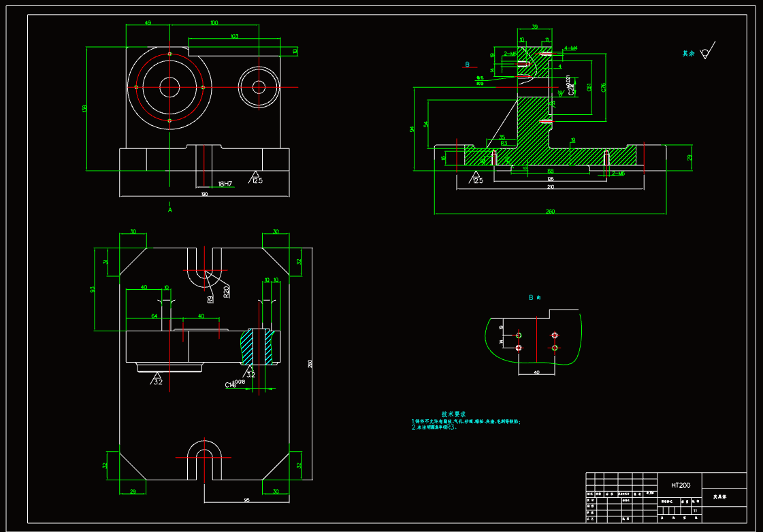Image resolution: width=763 pixels, height=532 pixels.
Task: Select the 39 dimension at section top
Action: pyautogui.click(x=534, y=27)
